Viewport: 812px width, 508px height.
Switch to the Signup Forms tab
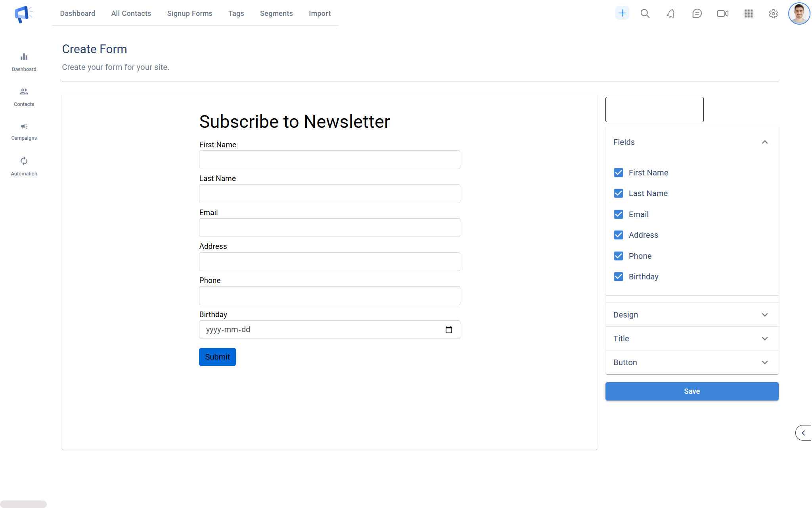tap(190, 13)
